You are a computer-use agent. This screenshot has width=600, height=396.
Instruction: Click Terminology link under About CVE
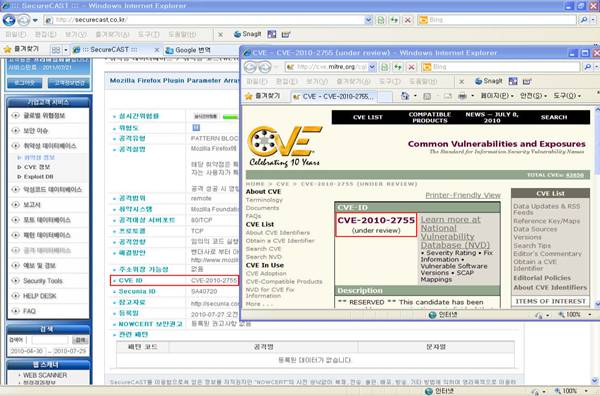coord(264,200)
